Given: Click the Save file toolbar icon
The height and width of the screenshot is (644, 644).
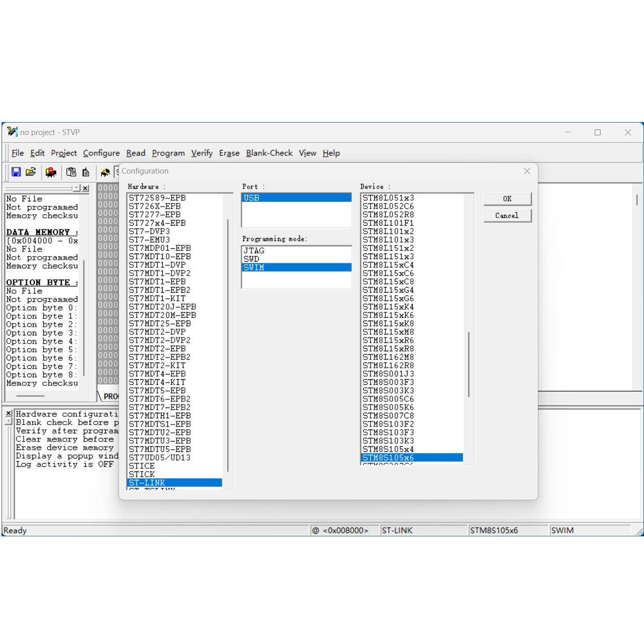Looking at the screenshot, I should [x=16, y=172].
